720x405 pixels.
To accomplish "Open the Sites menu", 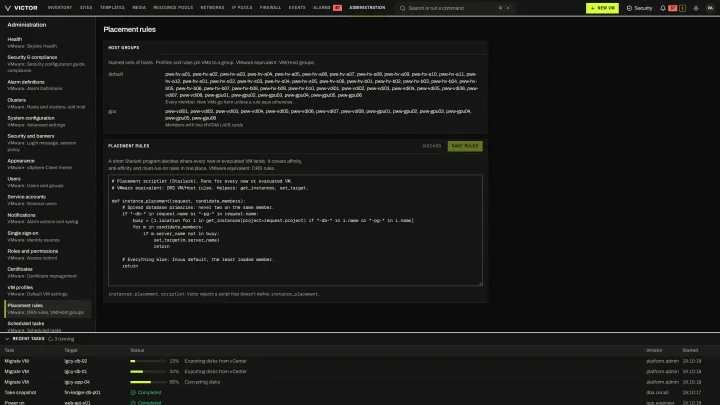I will (86, 8).
